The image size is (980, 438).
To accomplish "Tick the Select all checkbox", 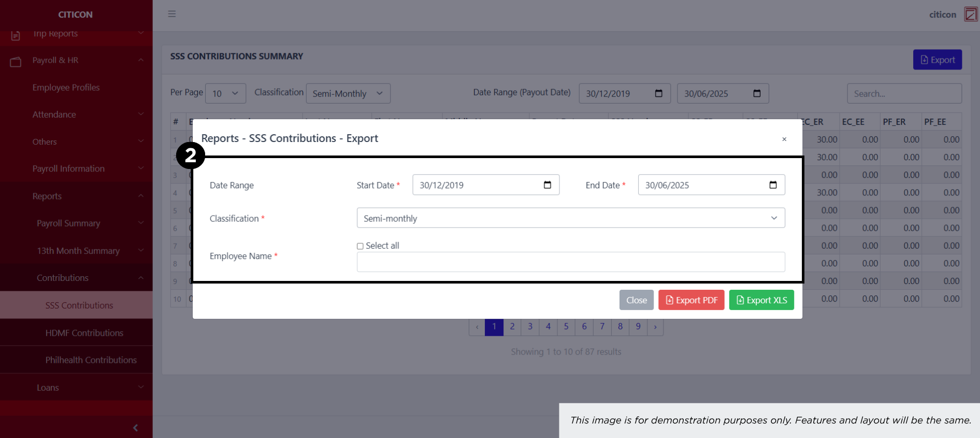I will pyautogui.click(x=360, y=246).
